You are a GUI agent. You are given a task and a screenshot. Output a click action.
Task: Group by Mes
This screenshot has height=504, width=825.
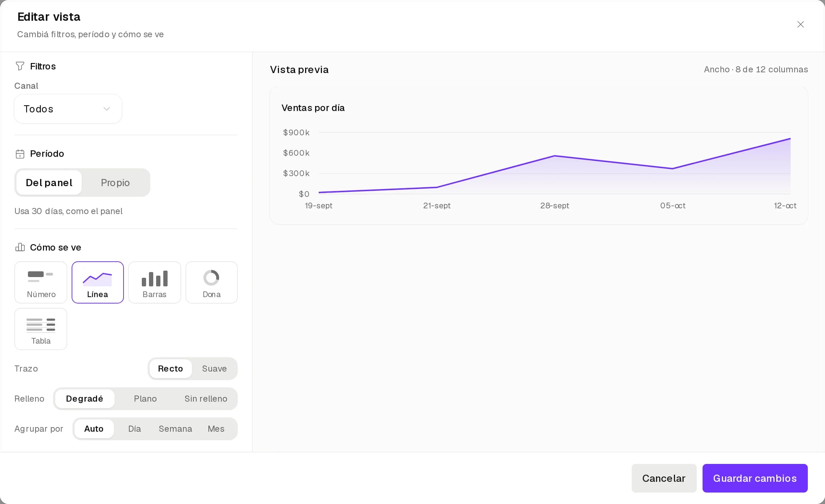click(216, 429)
